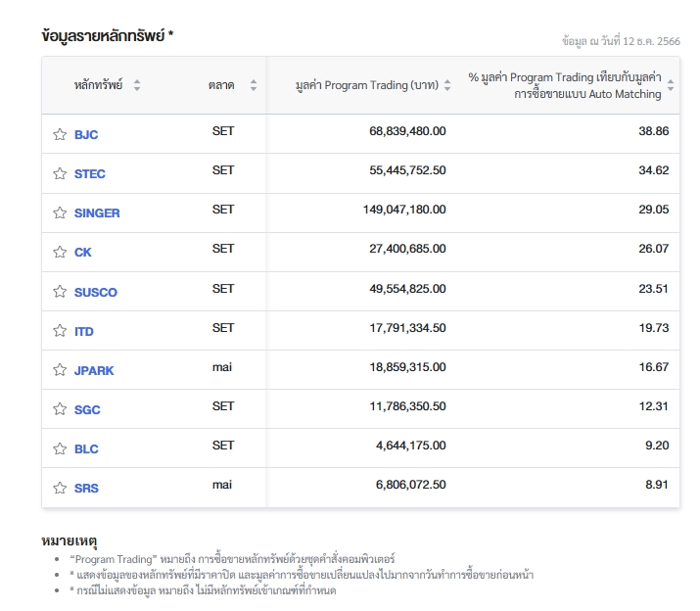This screenshot has width=700, height=611.
Task: Star the JPARK stock as favorite
Action: [x=60, y=370]
